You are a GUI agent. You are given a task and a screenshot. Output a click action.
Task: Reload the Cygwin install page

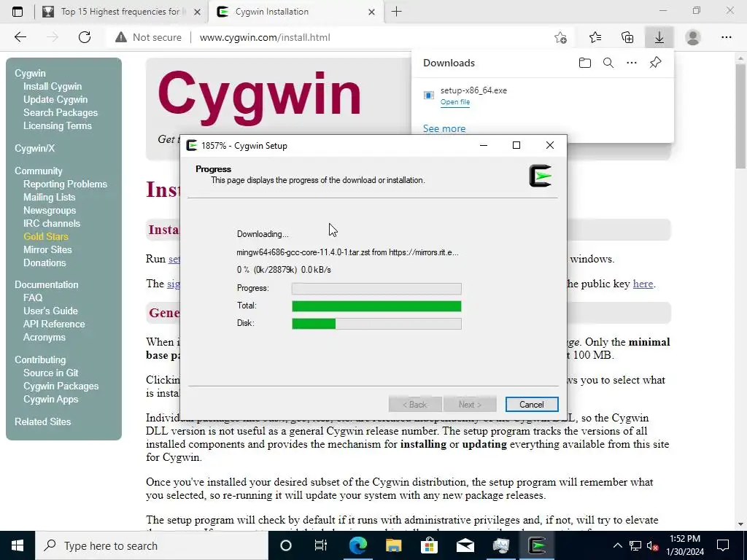(x=85, y=37)
